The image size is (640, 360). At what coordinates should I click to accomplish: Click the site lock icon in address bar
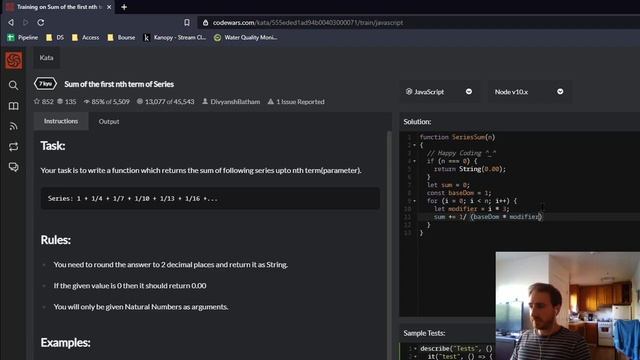205,22
